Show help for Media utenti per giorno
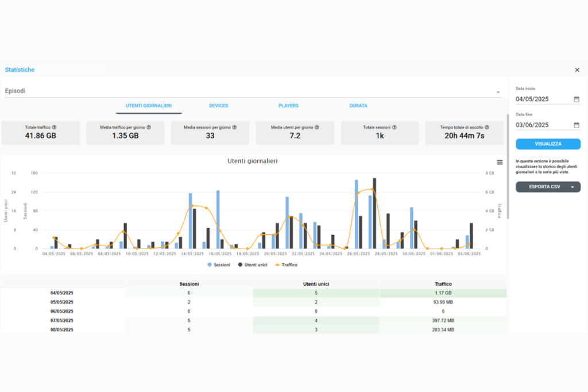The image size is (588, 392). click(x=317, y=127)
